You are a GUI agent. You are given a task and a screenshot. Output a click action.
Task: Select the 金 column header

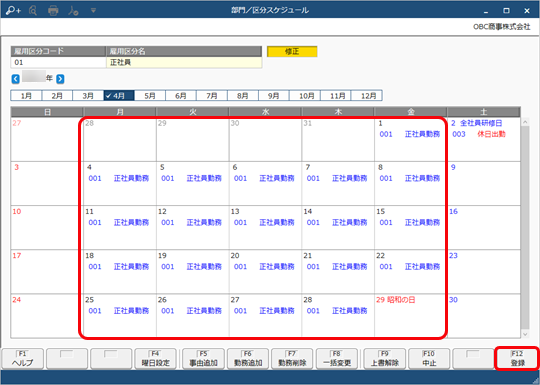coord(411,112)
